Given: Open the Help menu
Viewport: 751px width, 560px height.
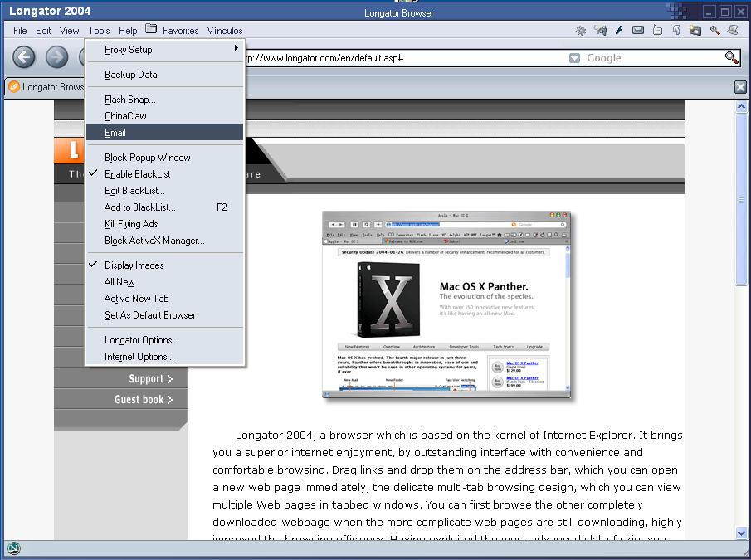Looking at the screenshot, I should pos(128,31).
